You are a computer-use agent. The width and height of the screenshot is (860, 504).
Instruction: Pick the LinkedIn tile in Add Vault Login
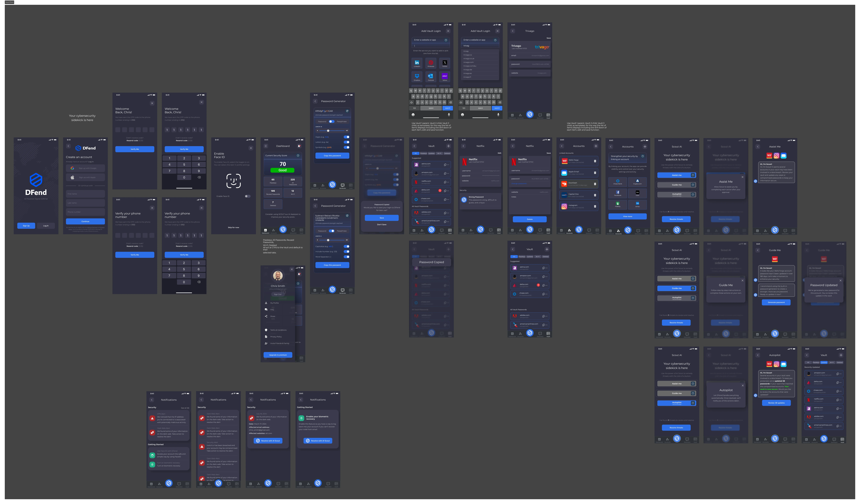[x=417, y=63]
